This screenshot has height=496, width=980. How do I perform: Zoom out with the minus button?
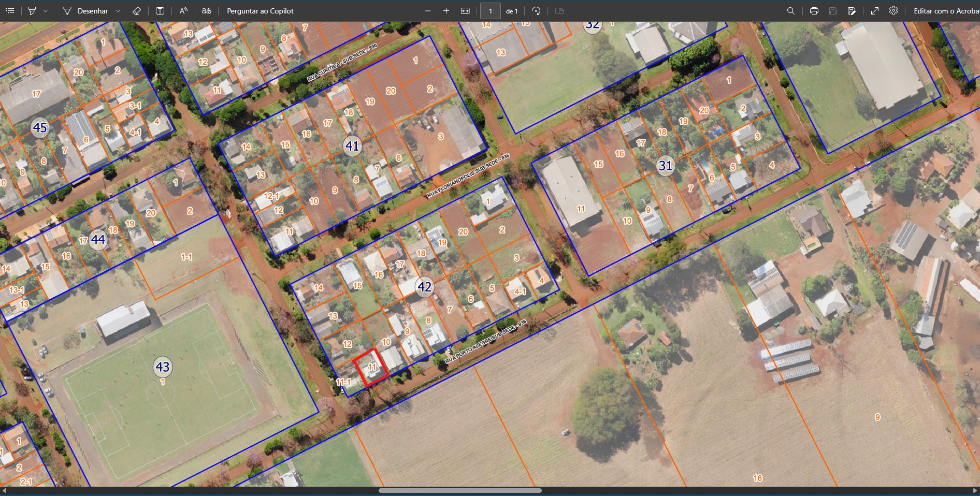(x=427, y=11)
